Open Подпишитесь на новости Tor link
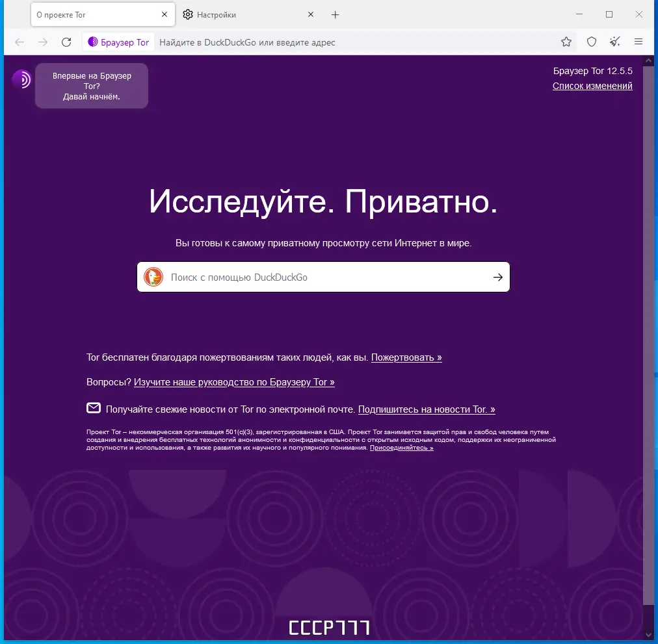The image size is (658, 644). [x=427, y=409]
